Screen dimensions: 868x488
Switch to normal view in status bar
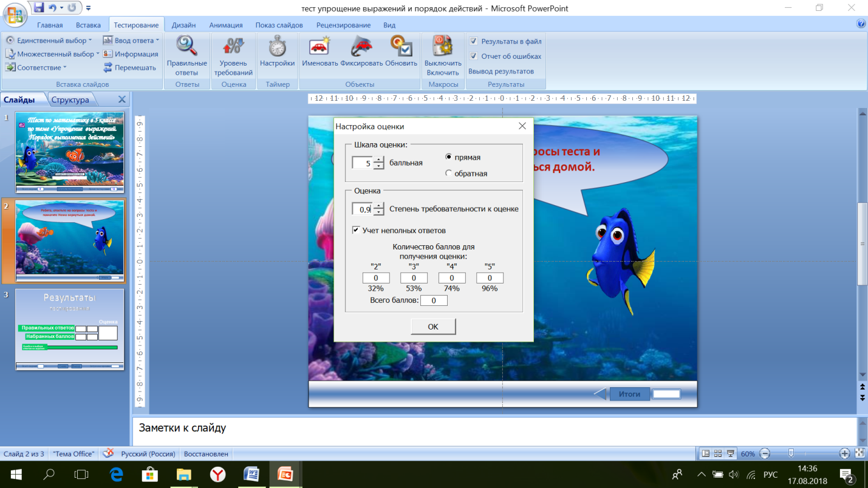705,453
